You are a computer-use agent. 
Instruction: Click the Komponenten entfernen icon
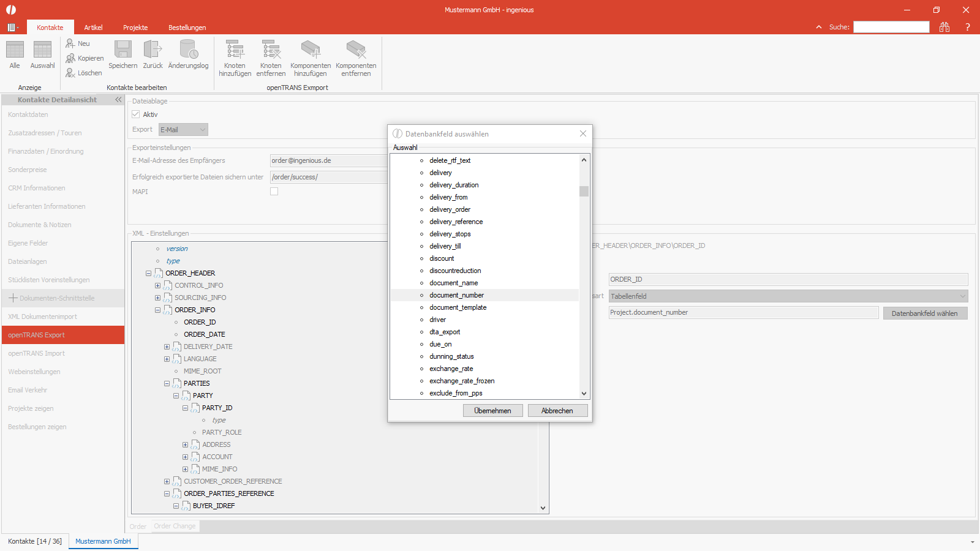tap(356, 50)
